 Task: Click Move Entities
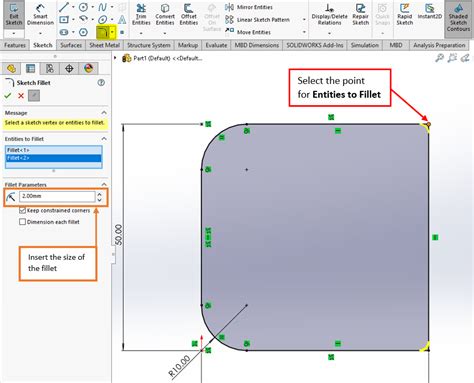[248, 32]
